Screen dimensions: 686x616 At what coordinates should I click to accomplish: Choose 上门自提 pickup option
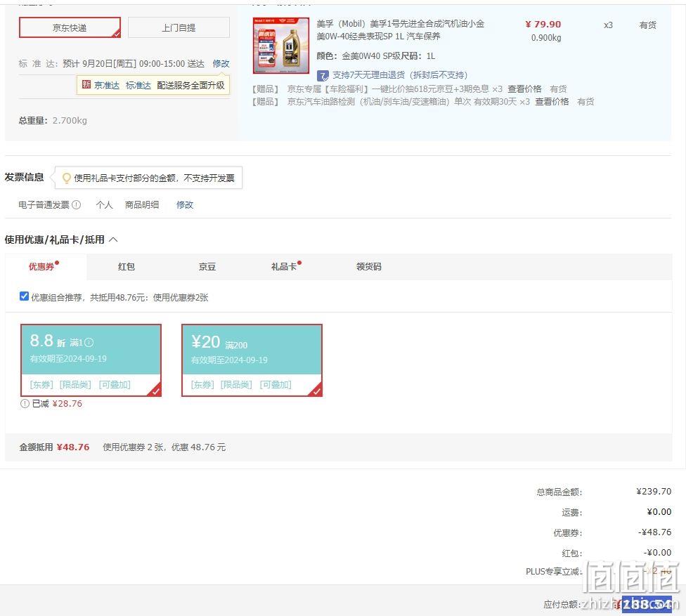point(179,27)
